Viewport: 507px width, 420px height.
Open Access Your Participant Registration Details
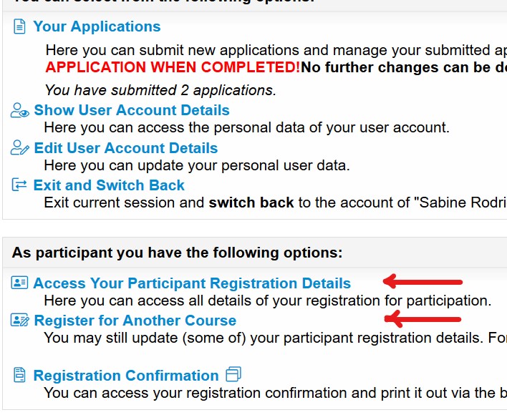[x=192, y=283]
